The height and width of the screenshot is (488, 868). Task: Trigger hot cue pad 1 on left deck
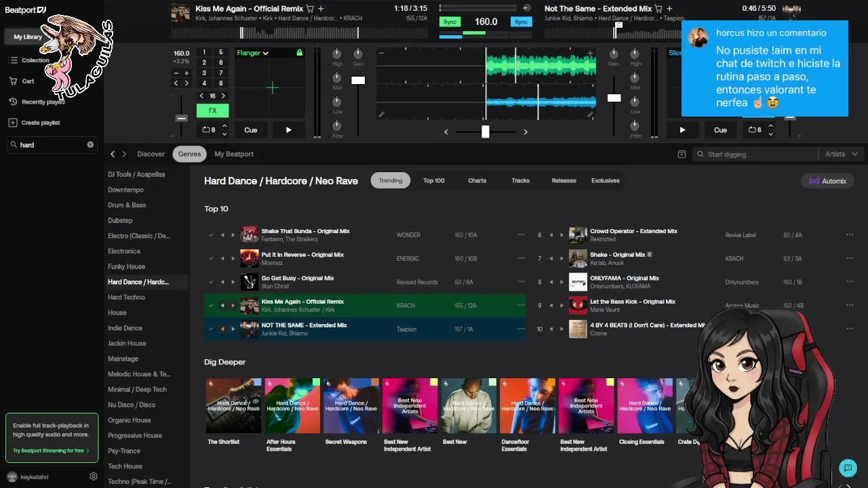(x=204, y=52)
